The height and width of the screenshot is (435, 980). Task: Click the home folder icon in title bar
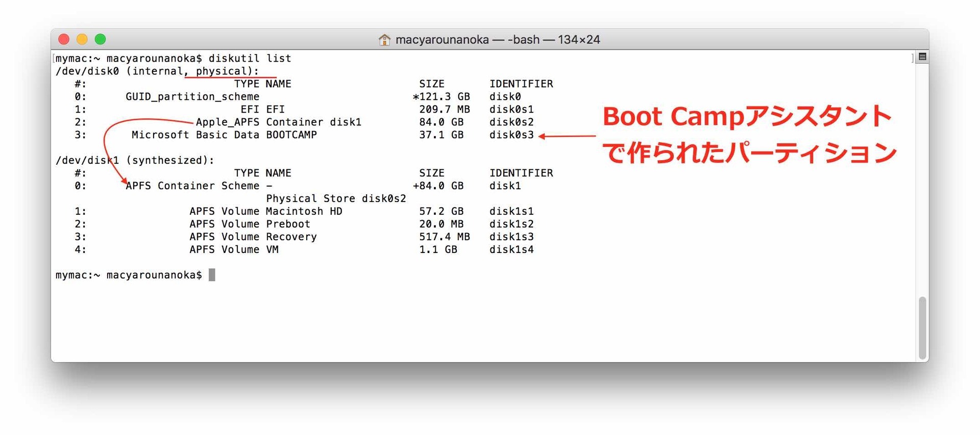[x=384, y=39]
